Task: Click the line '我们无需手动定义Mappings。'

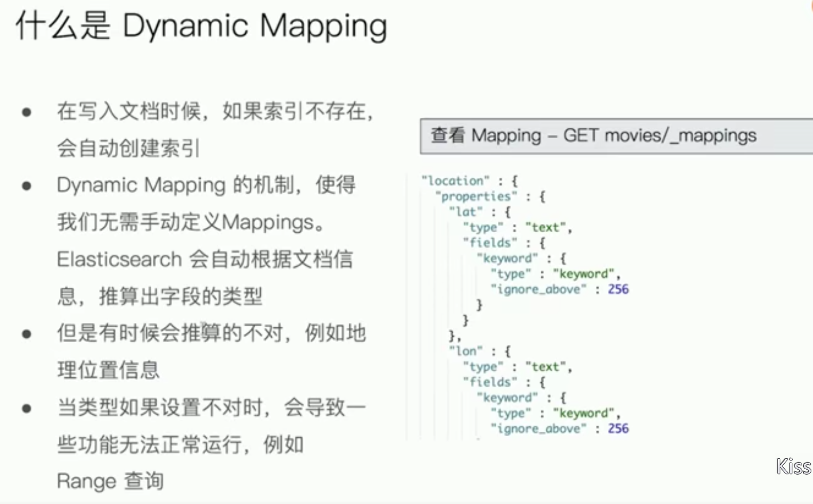Action: point(191,222)
